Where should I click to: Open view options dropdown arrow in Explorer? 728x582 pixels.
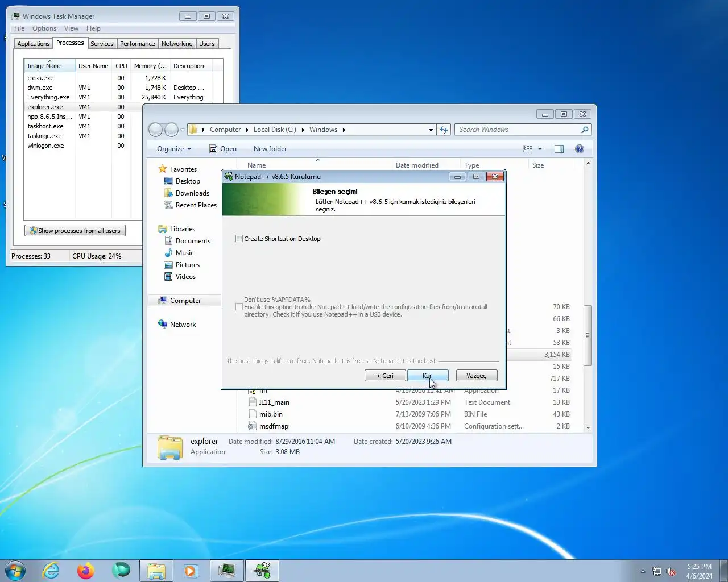[x=540, y=149]
